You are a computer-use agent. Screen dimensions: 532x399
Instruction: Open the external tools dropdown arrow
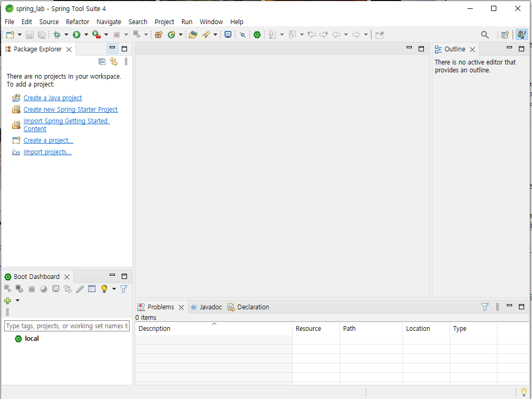click(x=106, y=35)
